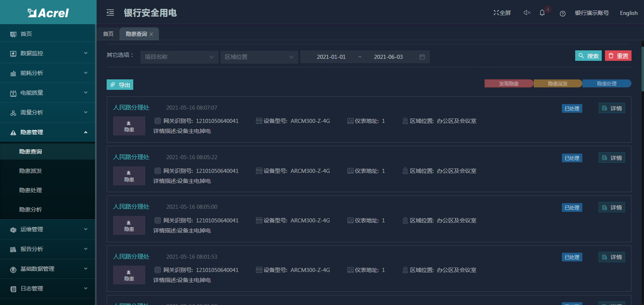
Task: Close the 隐患查询 tab
Action: (x=151, y=34)
